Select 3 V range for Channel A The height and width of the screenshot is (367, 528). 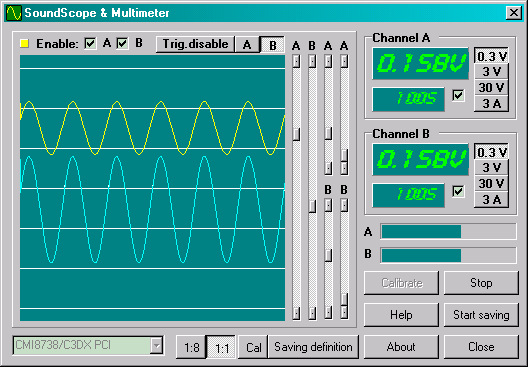point(491,71)
